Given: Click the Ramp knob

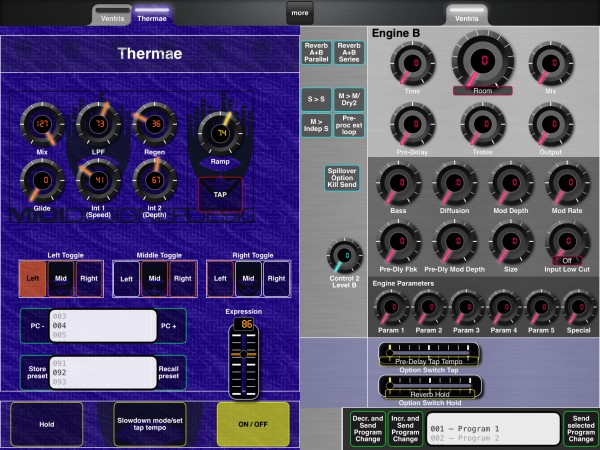Looking at the screenshot, I should [x=220, y=134].
